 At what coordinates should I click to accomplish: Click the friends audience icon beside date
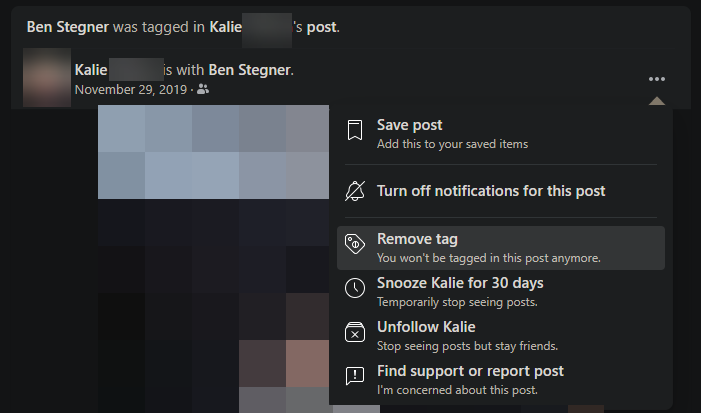204,90
